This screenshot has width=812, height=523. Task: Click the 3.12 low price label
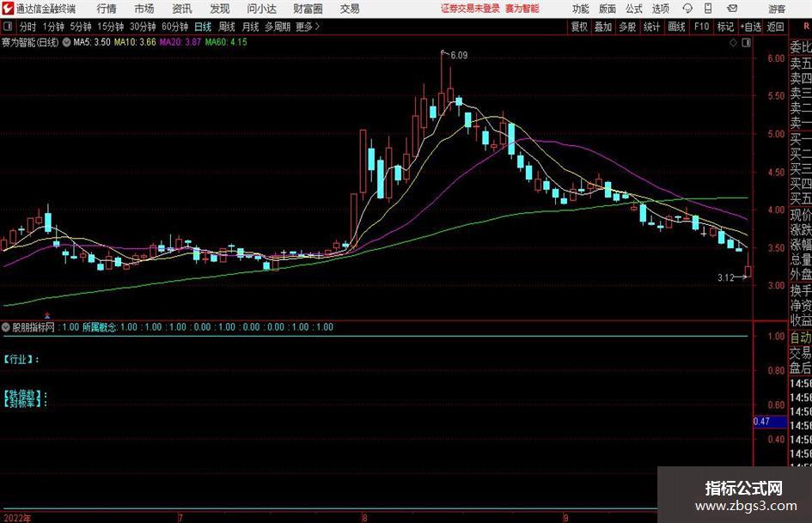725,277
